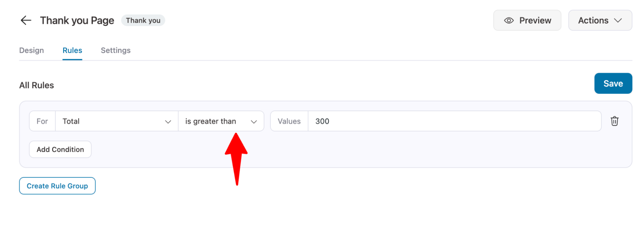Expand the Actions dropdown menu
The image size is (644, 230).
click(x=600, y=20)
